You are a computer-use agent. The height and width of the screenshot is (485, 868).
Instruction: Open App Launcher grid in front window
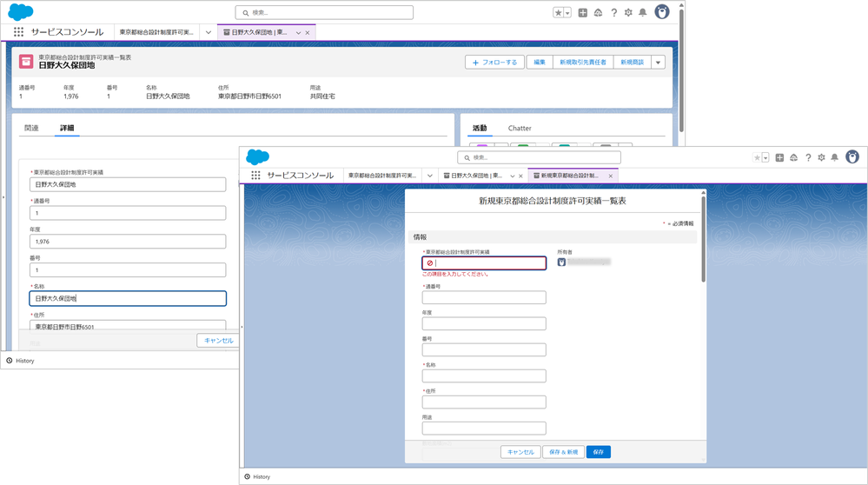pos(255,176)
